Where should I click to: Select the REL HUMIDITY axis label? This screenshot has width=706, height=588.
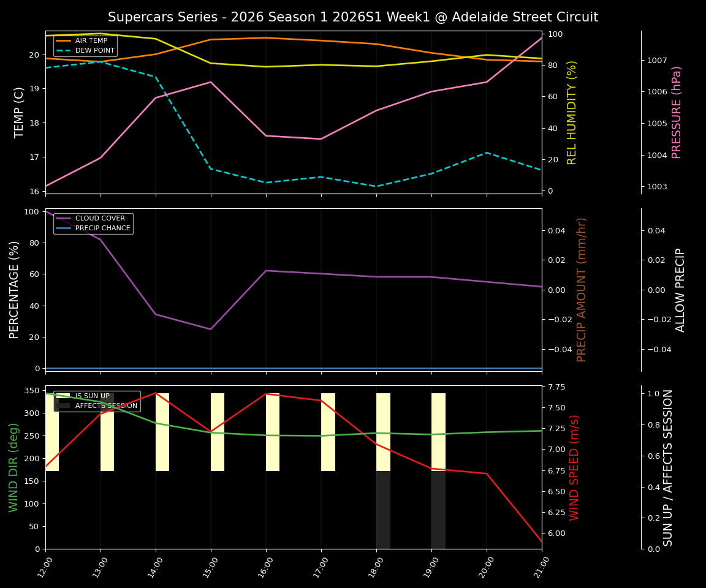pos(571,109)
